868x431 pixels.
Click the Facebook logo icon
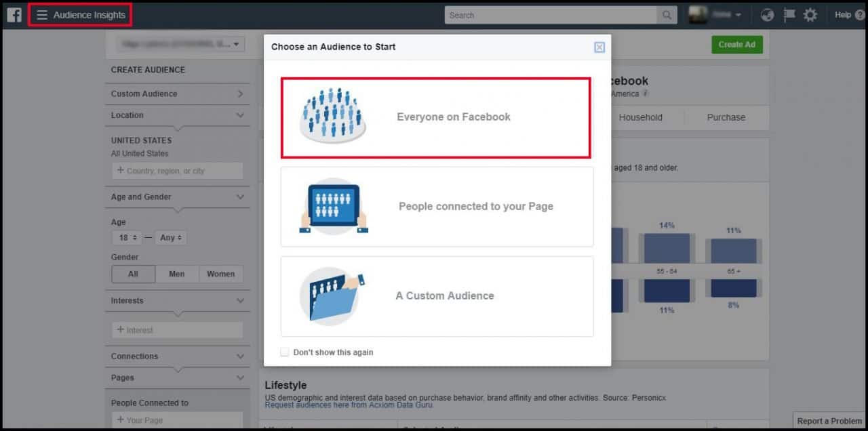[14, 14]
